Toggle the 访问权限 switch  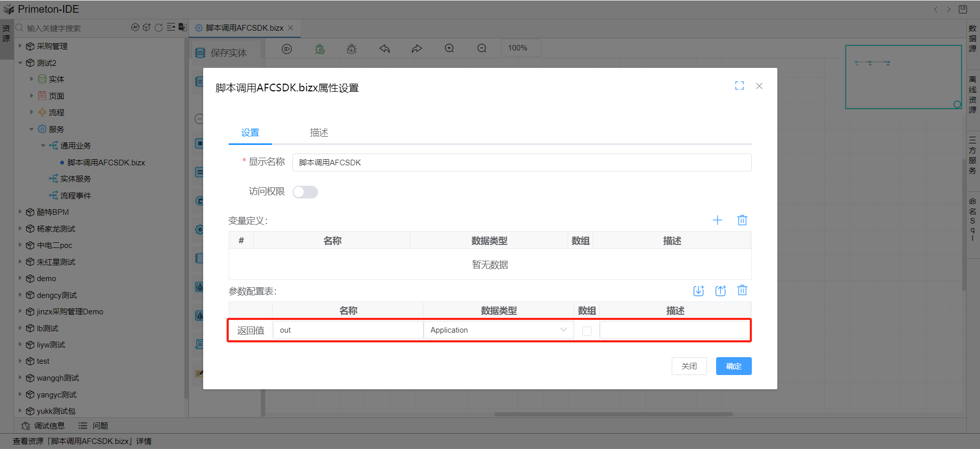click(x=305, y=192)
